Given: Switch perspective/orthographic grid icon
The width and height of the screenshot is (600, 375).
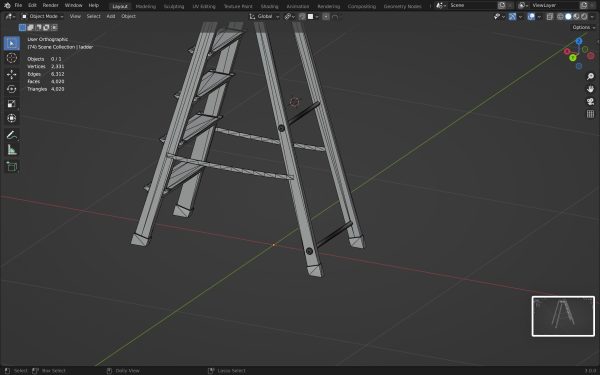Looking at the screenshot, I should click(x=590, y=114).
